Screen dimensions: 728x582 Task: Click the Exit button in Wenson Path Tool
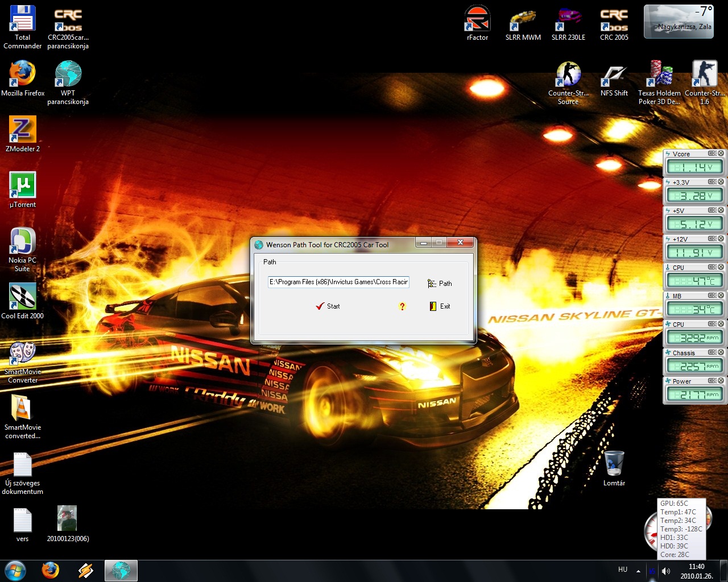[440, 306]
